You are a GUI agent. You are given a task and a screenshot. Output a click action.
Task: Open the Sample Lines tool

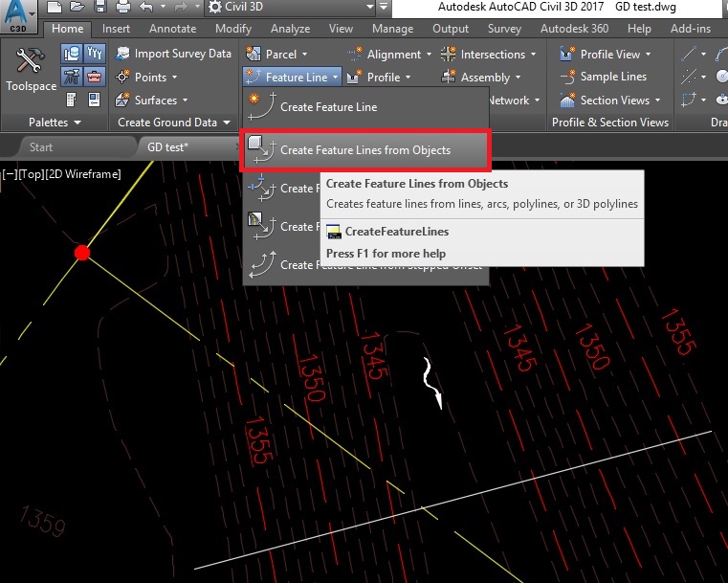[x=603, y=77]
